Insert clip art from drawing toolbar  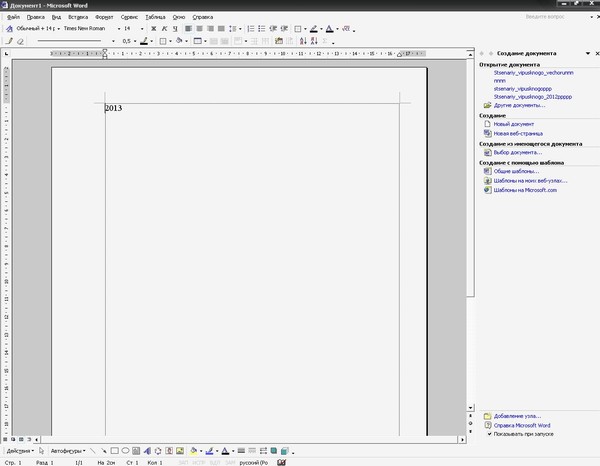coord(169,451)
